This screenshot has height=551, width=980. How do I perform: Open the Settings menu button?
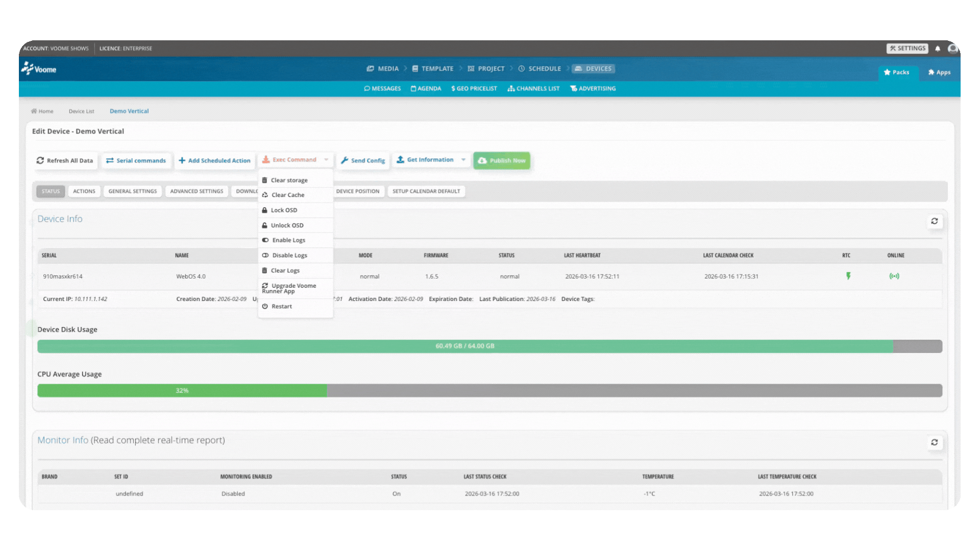(907, 48)
